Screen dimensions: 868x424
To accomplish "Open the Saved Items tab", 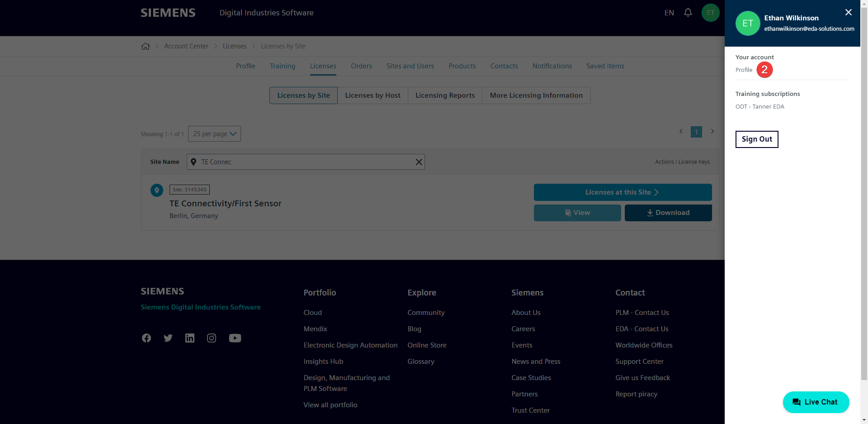I will coord(605,66).
